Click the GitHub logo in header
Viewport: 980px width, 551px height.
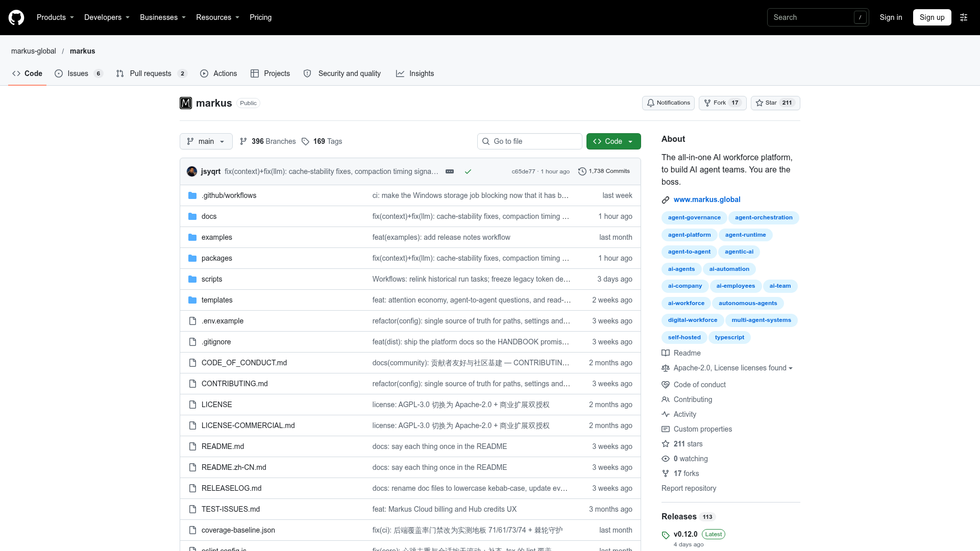[x=16, y=17]
